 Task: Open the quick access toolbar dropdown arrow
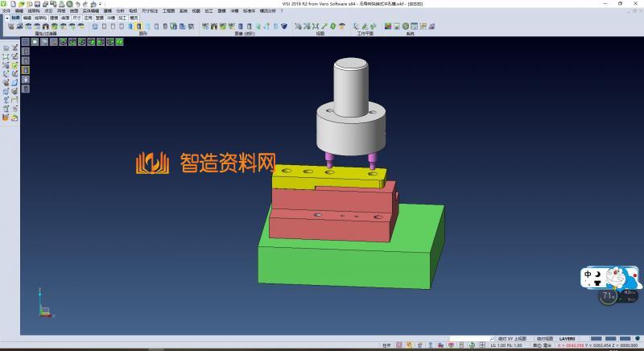tap(100, 4)
